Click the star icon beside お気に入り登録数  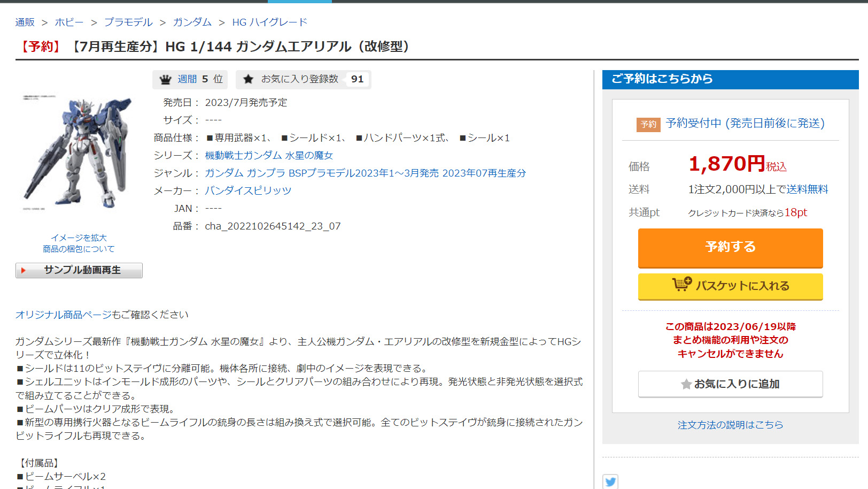click(x=248, y=79)
